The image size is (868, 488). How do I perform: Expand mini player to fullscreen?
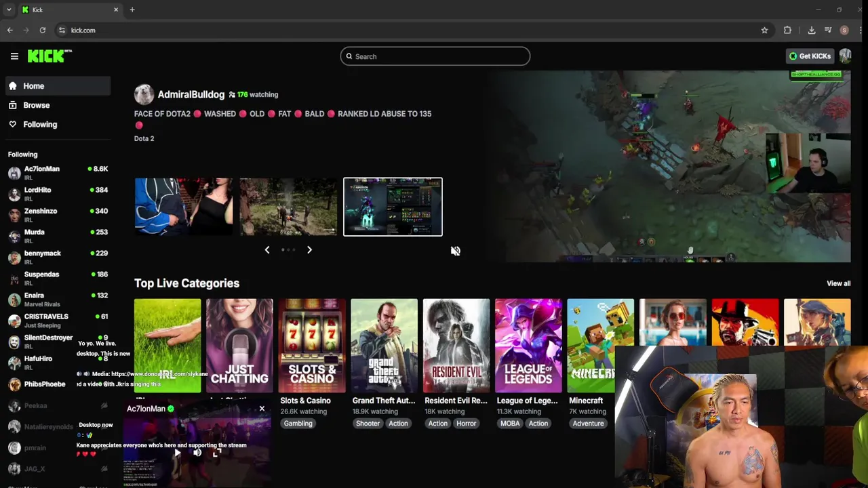click(217, 453)
